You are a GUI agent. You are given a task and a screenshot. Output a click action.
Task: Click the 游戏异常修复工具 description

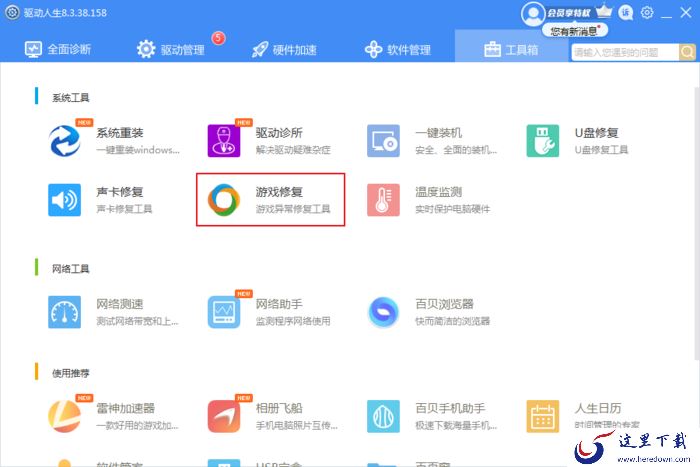(x=293, y=209)
